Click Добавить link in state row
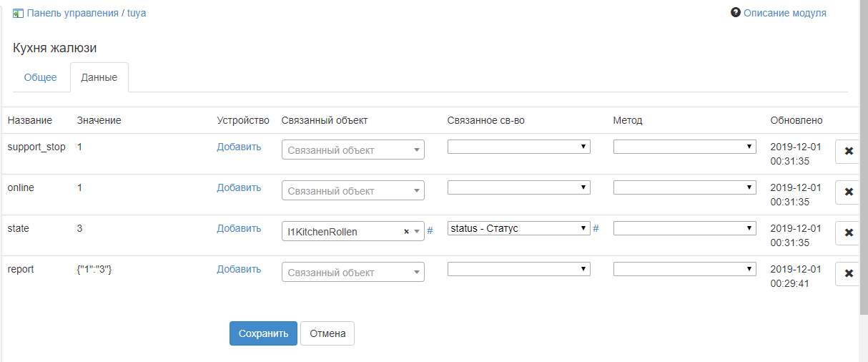Screen dimensions: 868x362 point(239,228)
